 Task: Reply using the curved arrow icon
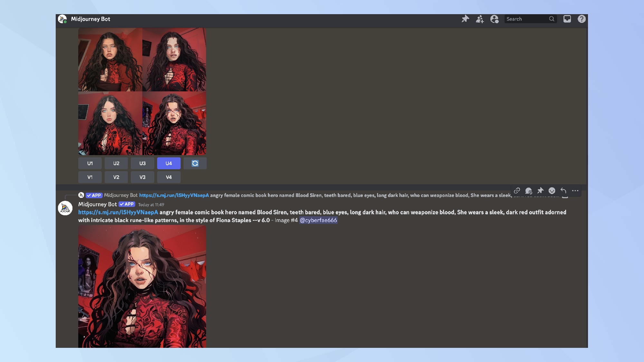(x=563, y=190)
